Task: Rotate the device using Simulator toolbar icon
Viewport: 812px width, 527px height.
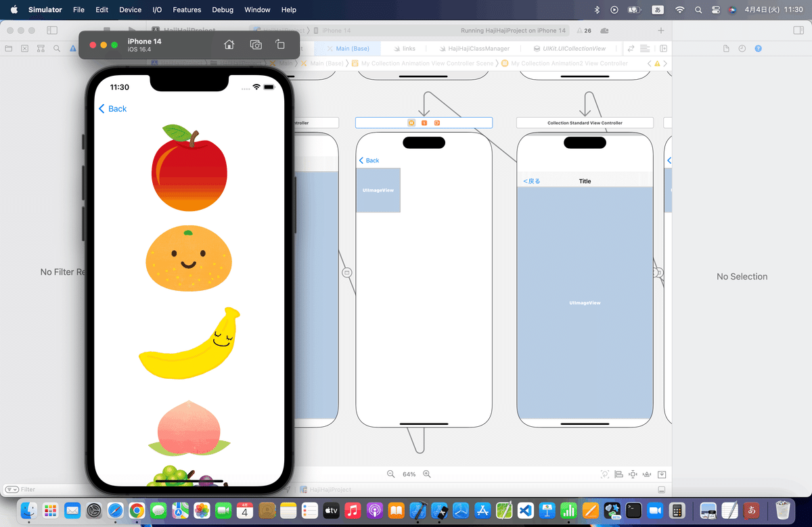Action: coord(280,45)
